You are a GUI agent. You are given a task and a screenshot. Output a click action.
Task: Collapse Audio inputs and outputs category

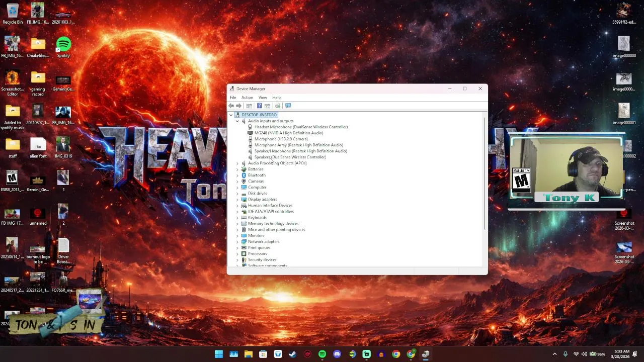pos(237,121)
